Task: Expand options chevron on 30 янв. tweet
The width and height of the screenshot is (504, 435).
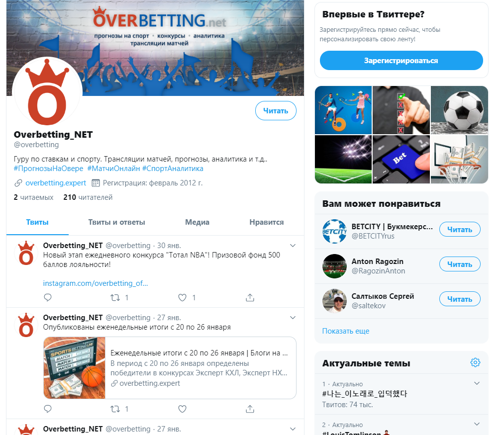Action: (293, 246)
